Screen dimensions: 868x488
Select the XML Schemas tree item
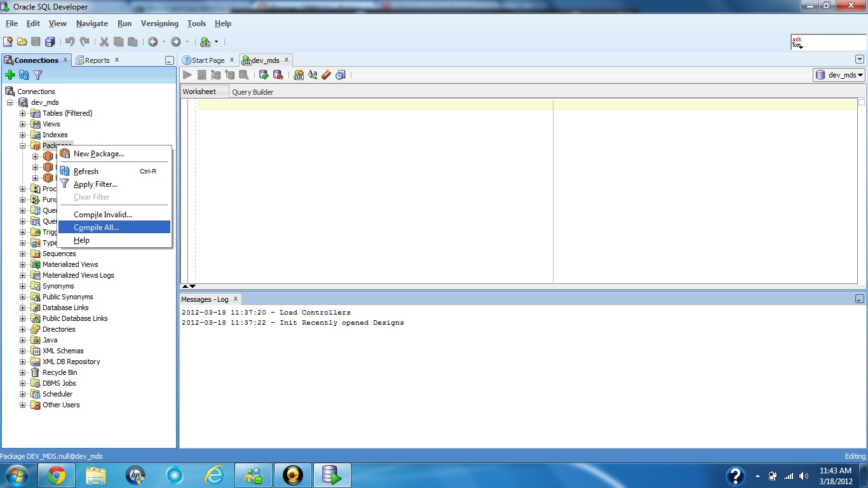(x=63, y=351)
